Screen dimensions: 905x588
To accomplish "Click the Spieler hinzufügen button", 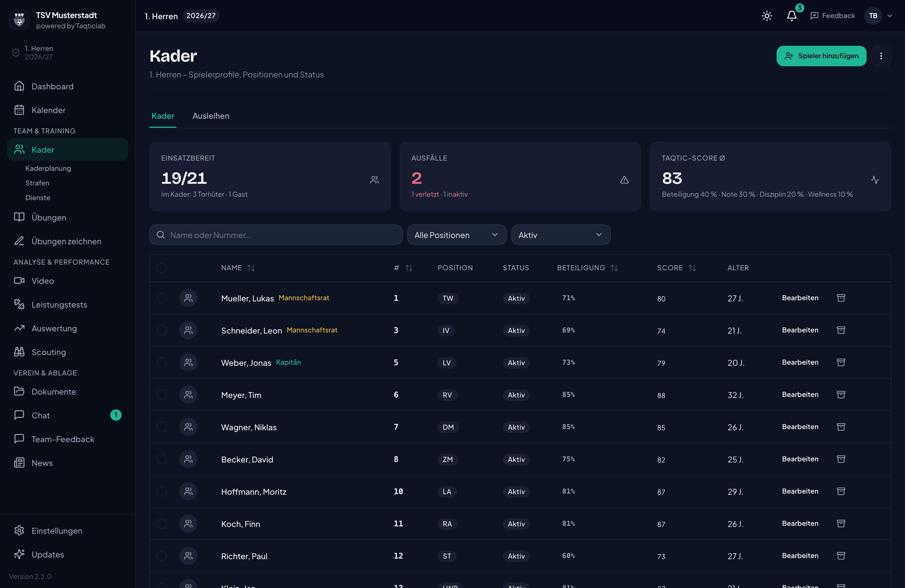I will click(x=821, y=56).
